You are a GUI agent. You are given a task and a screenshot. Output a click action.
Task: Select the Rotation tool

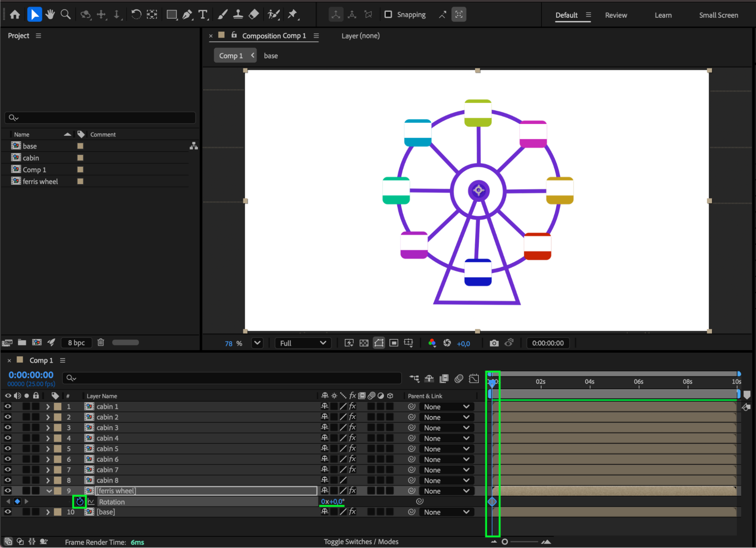point(136,15)
